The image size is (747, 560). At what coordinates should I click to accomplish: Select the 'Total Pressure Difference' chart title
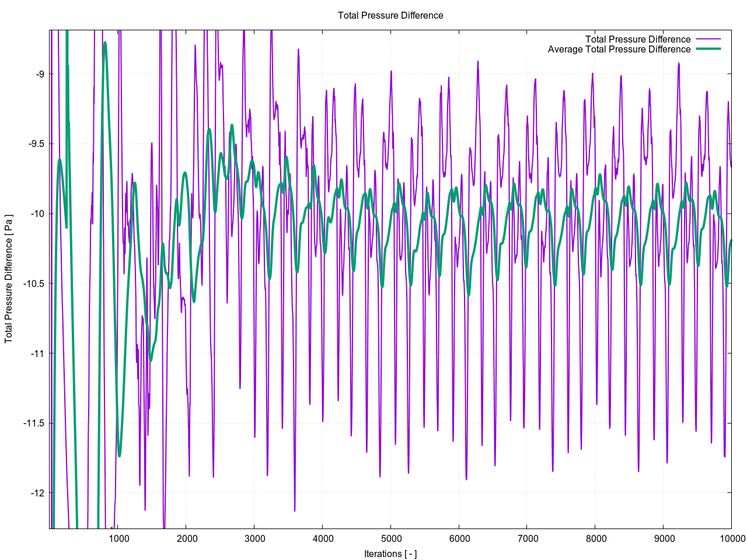point(390,16)
